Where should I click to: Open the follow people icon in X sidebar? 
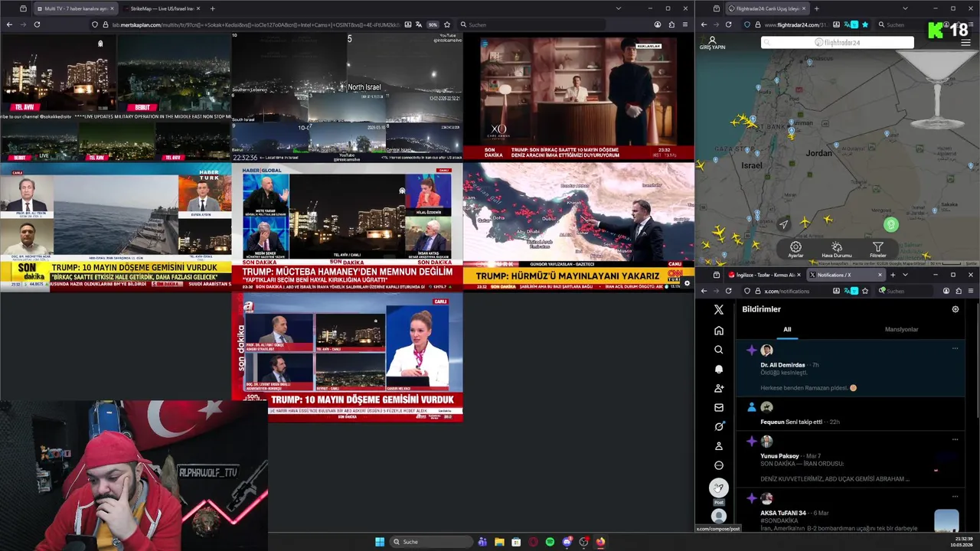pos(718,388)
